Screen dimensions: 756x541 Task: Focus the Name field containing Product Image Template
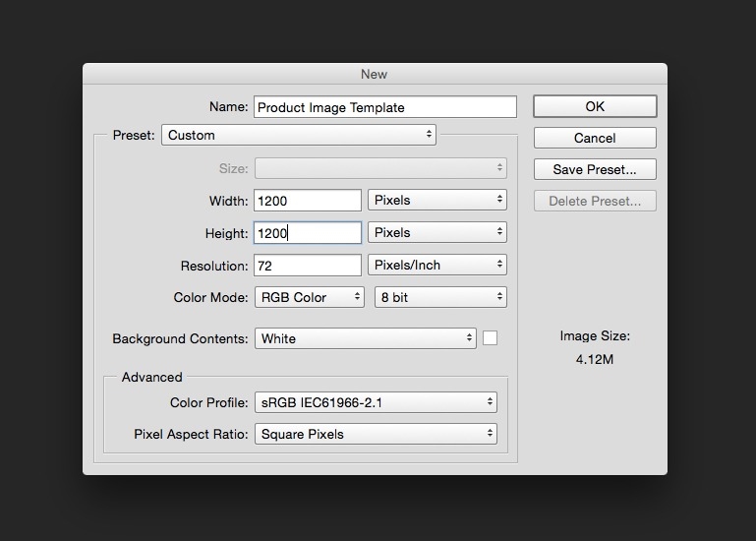pos(385,107)
